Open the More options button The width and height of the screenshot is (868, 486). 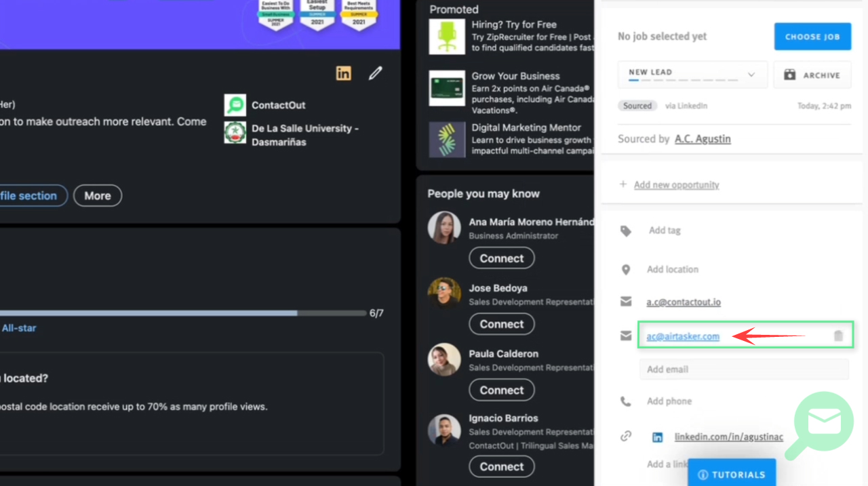[x=98, y=196]
